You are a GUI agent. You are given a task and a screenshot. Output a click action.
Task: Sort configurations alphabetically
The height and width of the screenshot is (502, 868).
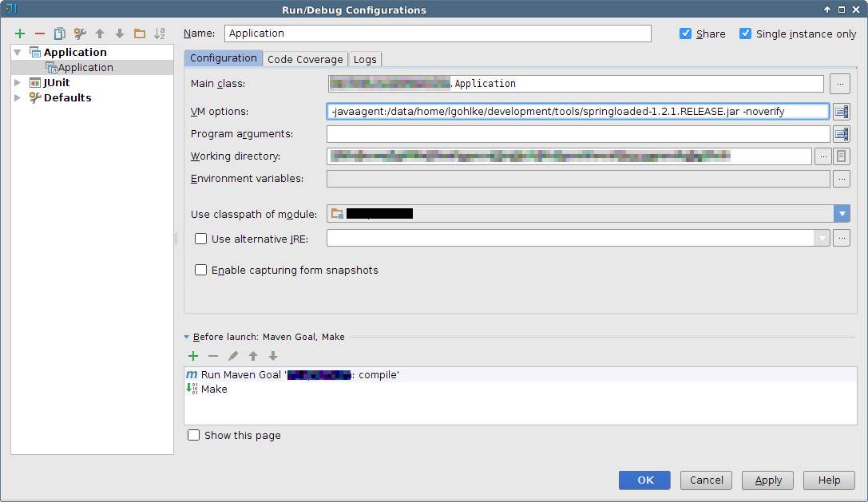[x=160, y=34]
